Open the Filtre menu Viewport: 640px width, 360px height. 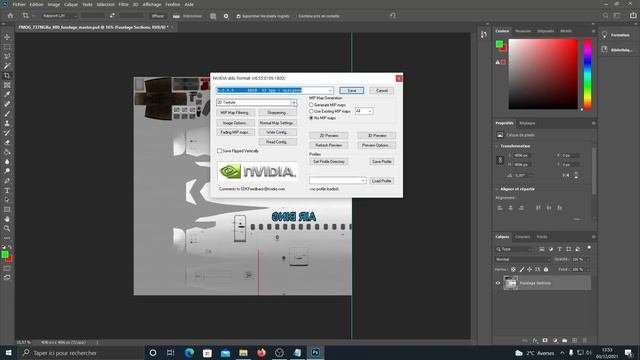[123, 4]
